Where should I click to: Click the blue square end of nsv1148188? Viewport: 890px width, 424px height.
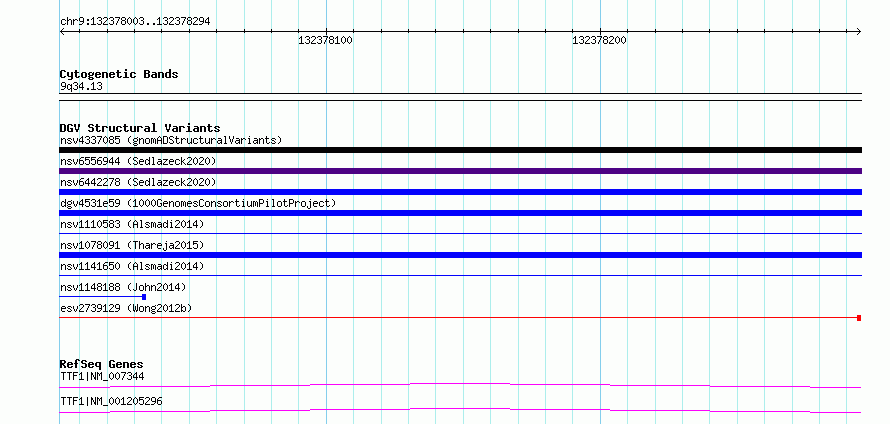coord(144,297)
